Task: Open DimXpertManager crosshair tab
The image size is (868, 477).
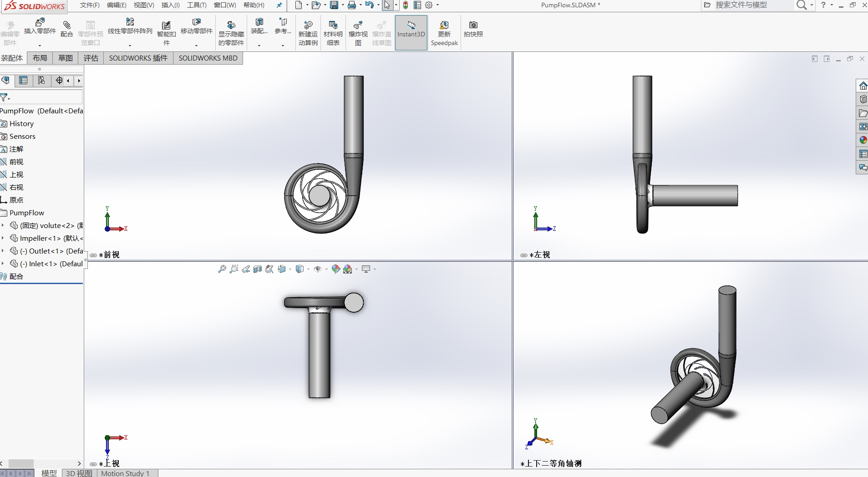Action: tap(59, 81)
